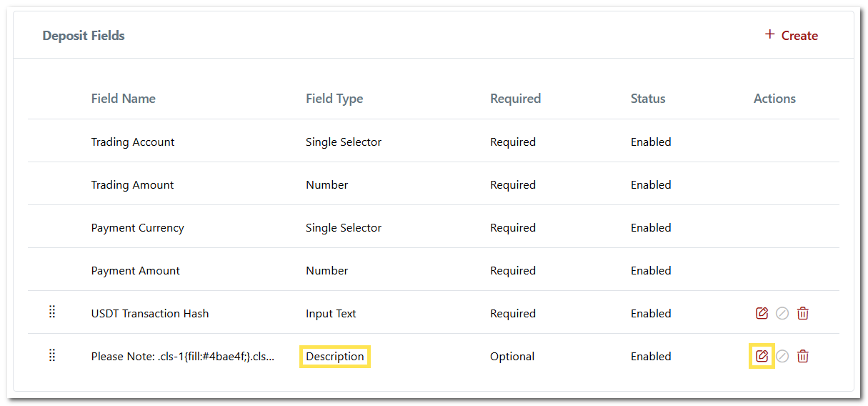Grab the USDT Transaction Hash drag handle
Screen dimensions: 868x406
coord(52,312)
